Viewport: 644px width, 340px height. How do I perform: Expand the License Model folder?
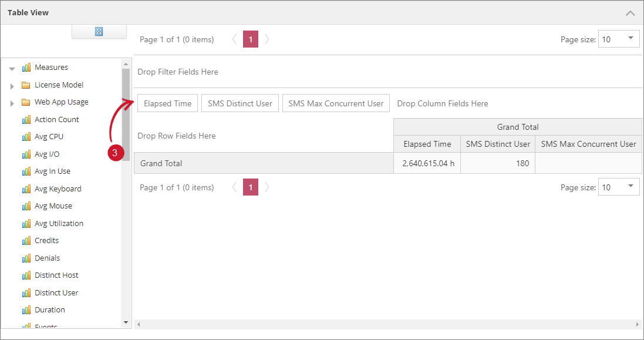[x=12, y=86]
